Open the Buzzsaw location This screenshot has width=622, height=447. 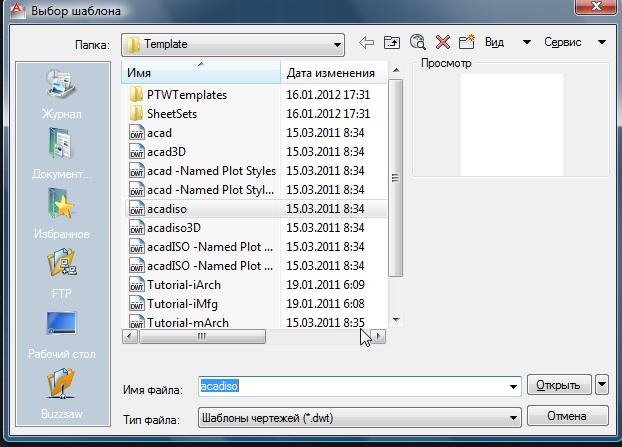point(62,394)
